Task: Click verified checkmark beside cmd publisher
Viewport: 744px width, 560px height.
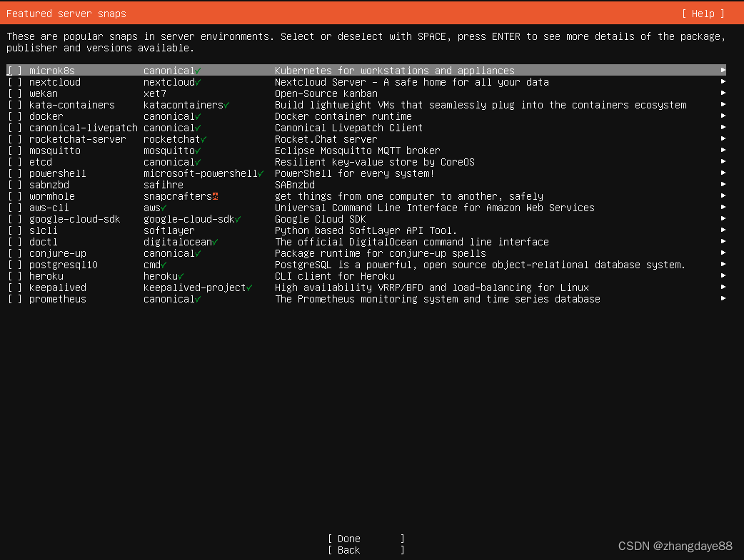Action: click(164, 265)
